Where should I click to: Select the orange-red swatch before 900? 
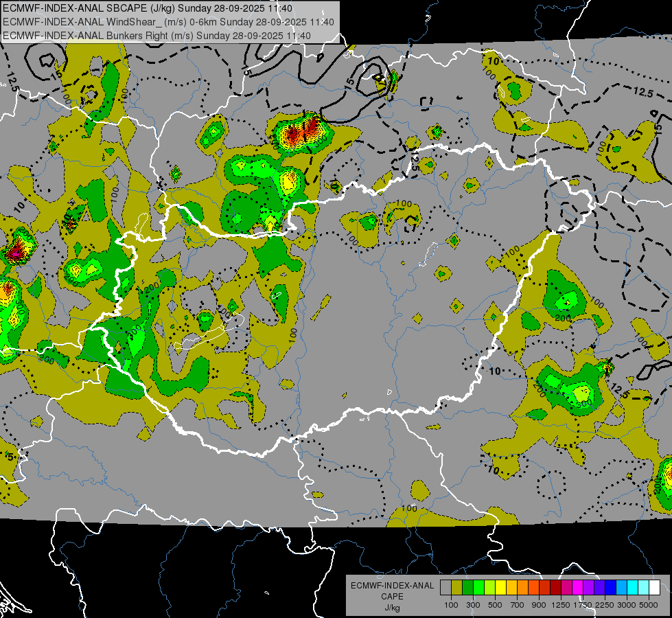point(533,588)
